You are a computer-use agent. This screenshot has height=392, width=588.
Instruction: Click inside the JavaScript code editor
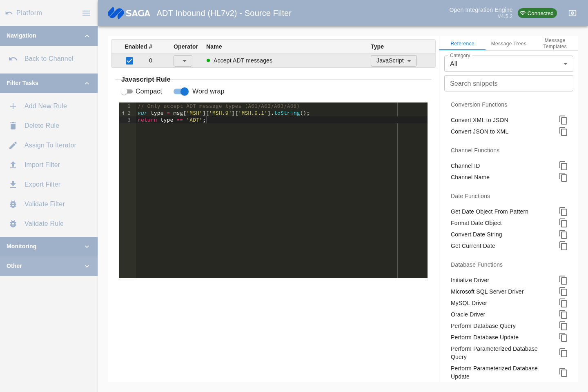click(273, 190)
